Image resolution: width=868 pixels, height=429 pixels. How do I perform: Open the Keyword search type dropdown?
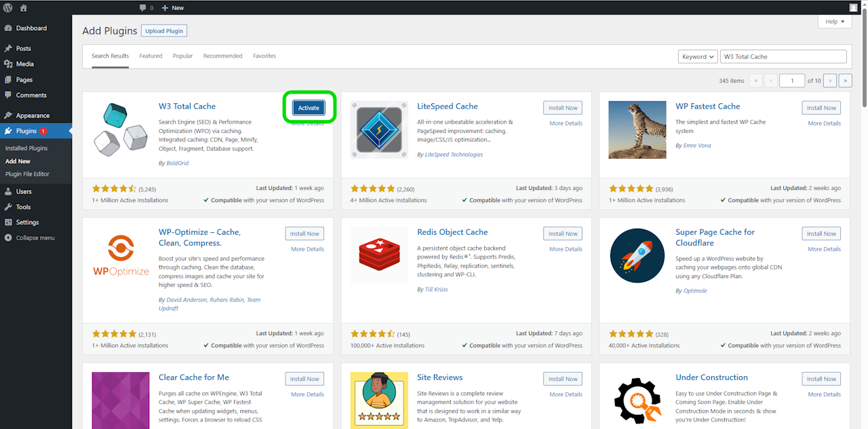pyautogui.click(x=698, y=57)
